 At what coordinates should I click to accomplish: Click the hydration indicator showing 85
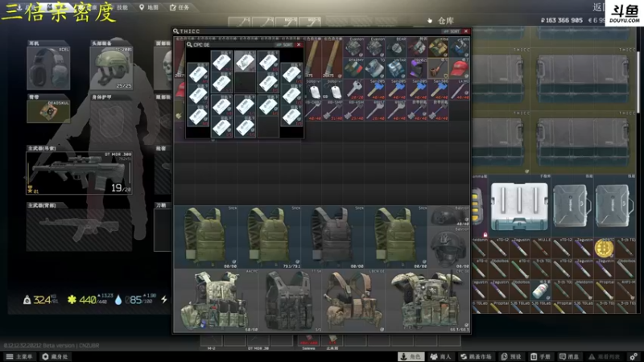coord(135,300)
